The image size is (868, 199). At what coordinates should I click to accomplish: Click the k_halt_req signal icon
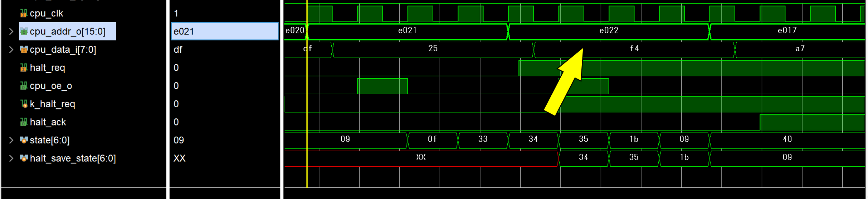point(24,104)
